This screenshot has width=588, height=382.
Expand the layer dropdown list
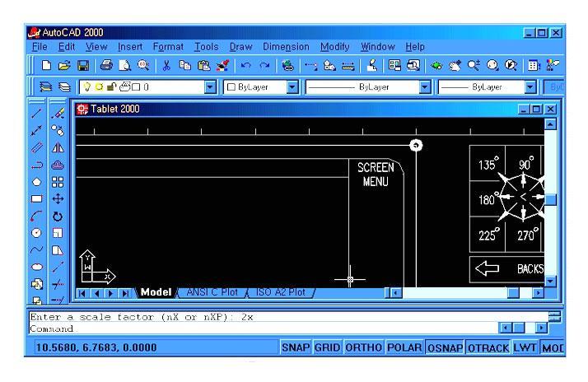[209, 86]
